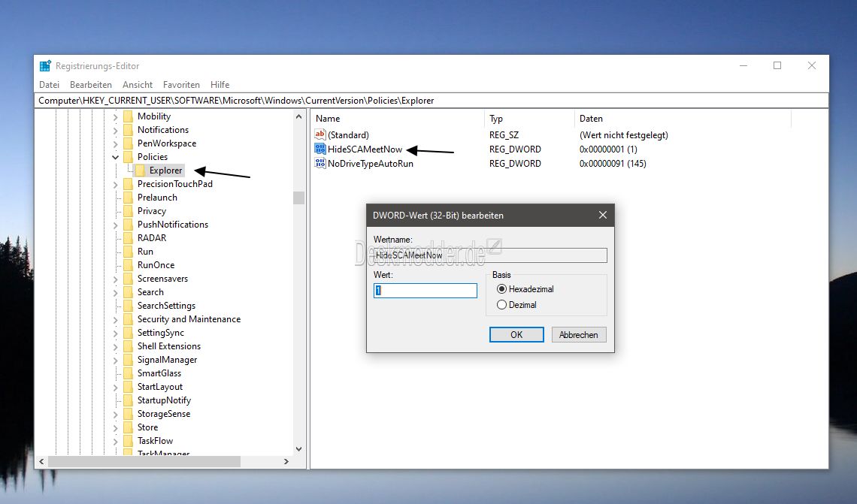
Task: Select the StartupNotify tree item
Action: (x=164, y=400)
